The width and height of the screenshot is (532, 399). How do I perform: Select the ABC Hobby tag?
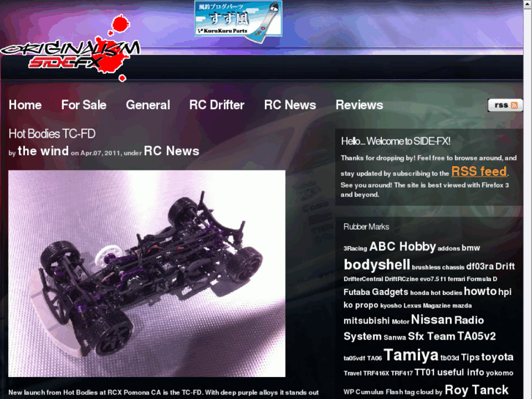point(402,247)
